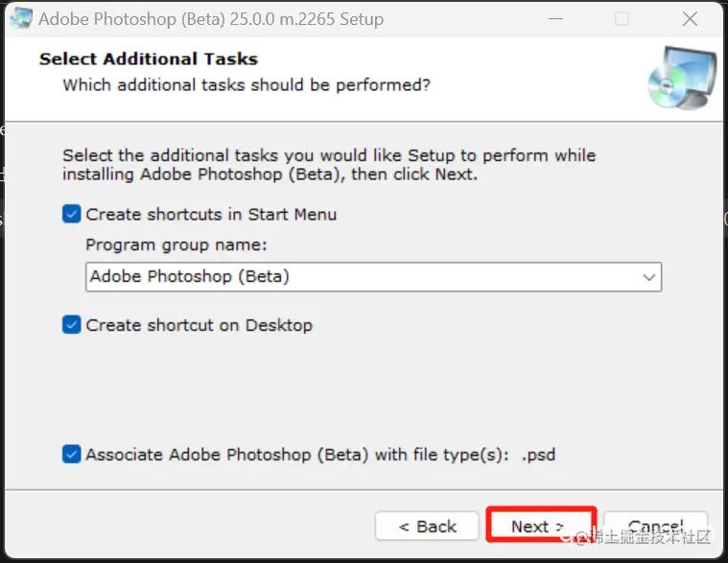The height and width of the screenshot is (563, 728).
Task: Click the maximize button in title bar
Action: [622, 18]
